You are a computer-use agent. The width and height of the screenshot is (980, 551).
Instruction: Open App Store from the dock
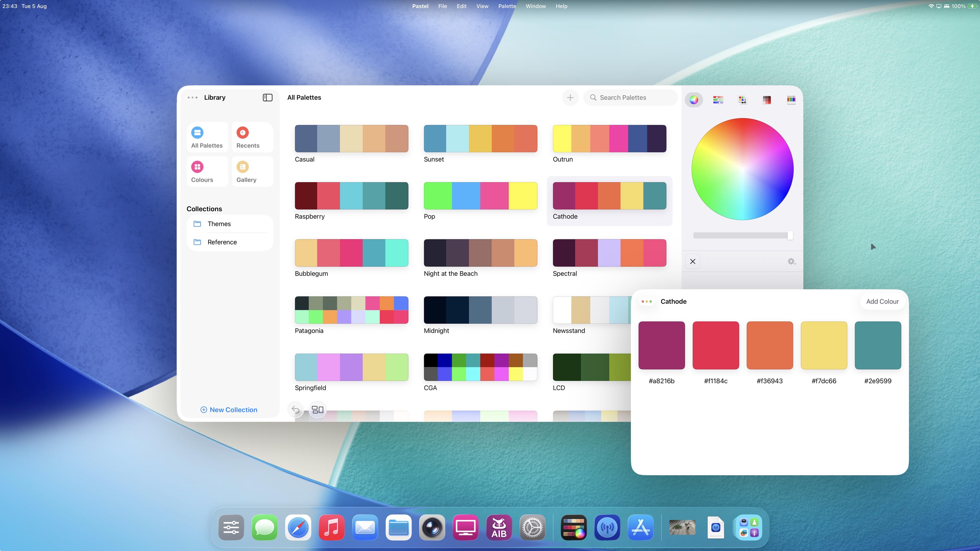point(641,528)
